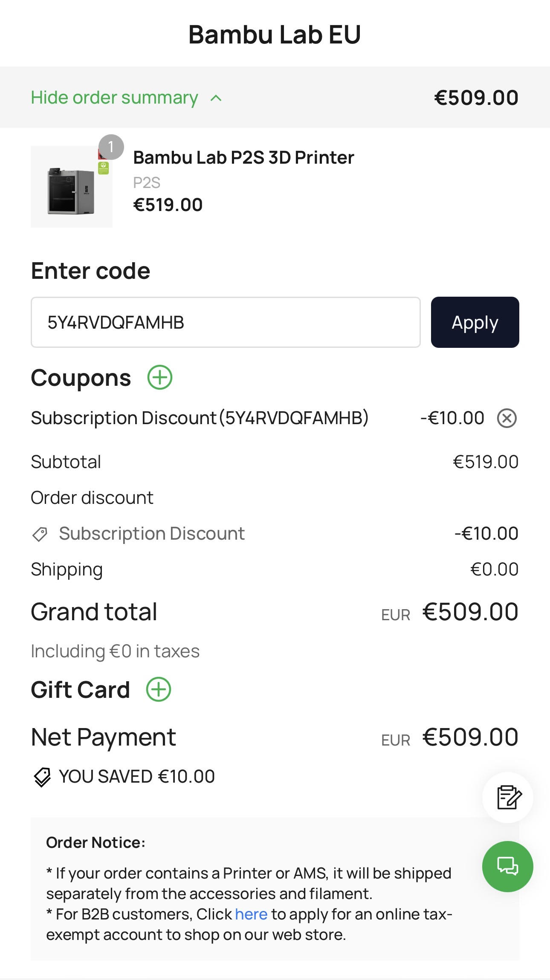Image resolution: width=550 pixels, height=980 pixels.
Task: Open the feedback notepad icon
Action: pyautogui.click(x=508, y=797)
